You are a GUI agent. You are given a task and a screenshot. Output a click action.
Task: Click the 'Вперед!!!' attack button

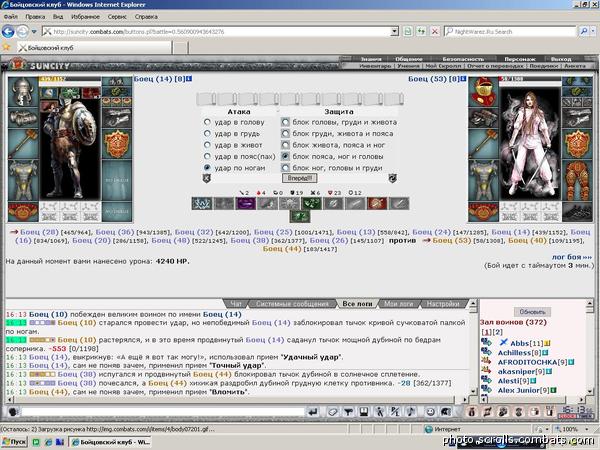coord(300,178)
